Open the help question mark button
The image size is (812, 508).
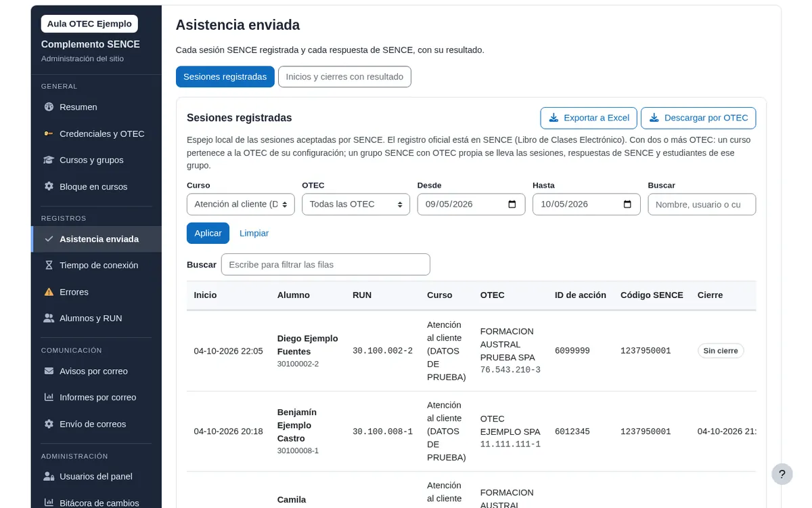[x=782, y=474]
